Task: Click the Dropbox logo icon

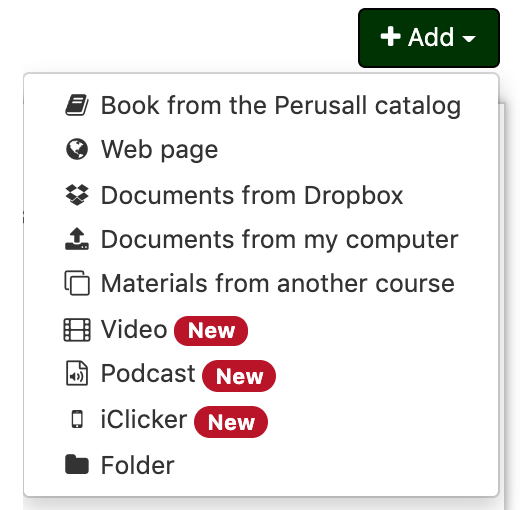Action: pyautogui.click(x=77, y=195)
